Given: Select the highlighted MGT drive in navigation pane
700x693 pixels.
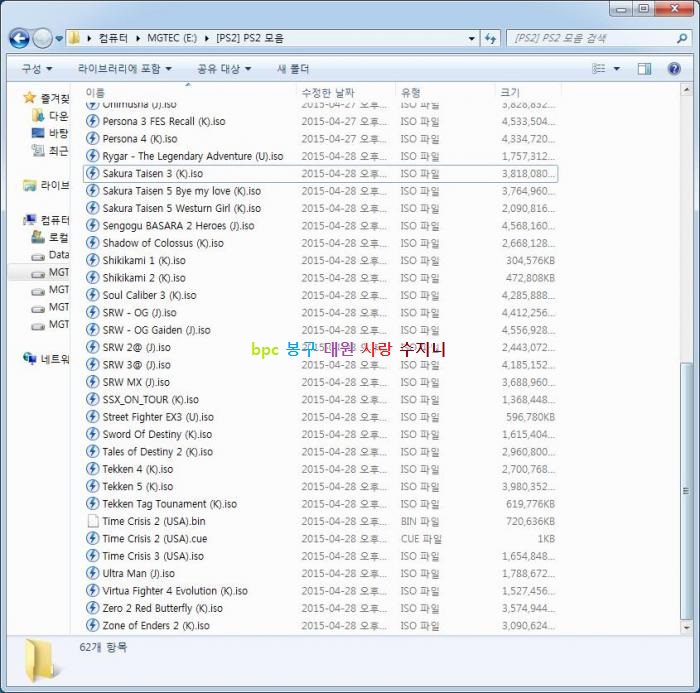Looking at the screenshot, I should point(50,272).
